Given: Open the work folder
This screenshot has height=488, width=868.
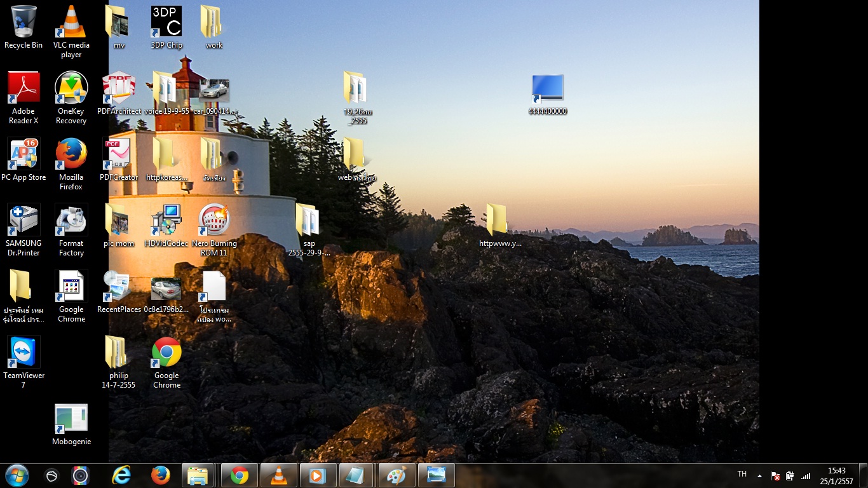Looking at the screenshot, I should click(x=214, y=27).
